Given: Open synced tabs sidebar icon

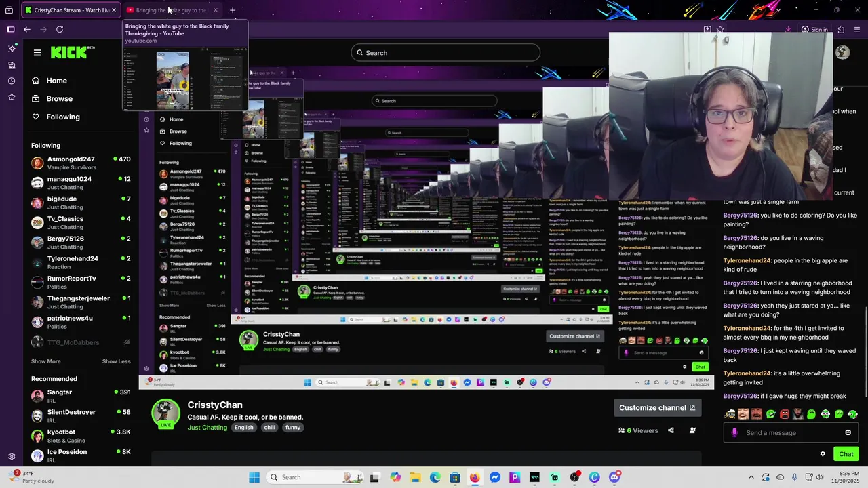Looking at the screenshot, I should pyautogui.click(x=12, y=65).
